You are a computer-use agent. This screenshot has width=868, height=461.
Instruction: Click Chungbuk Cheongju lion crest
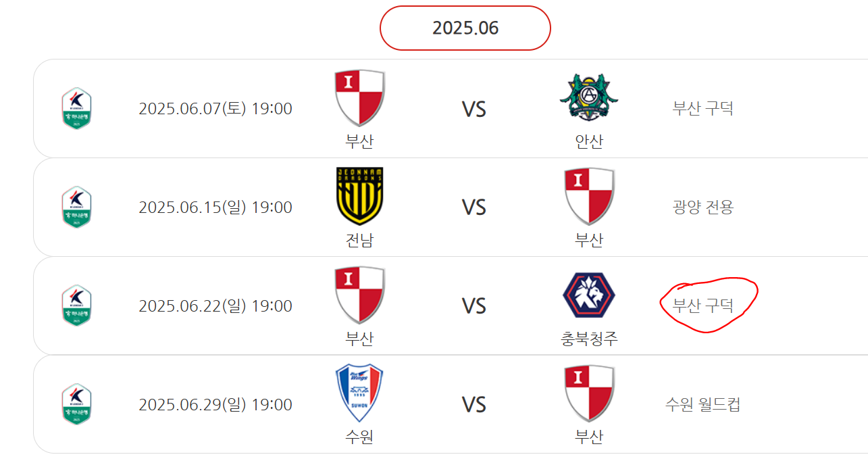(x=589, y=295)
